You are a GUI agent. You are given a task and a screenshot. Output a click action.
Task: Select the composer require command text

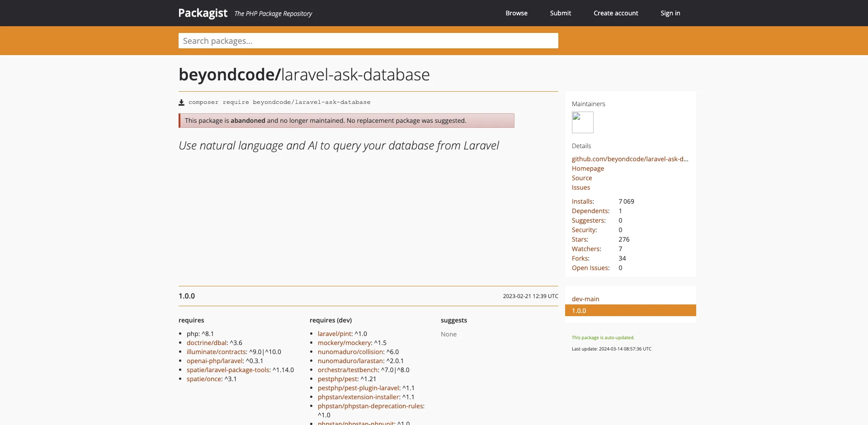[x=279, y=102]
